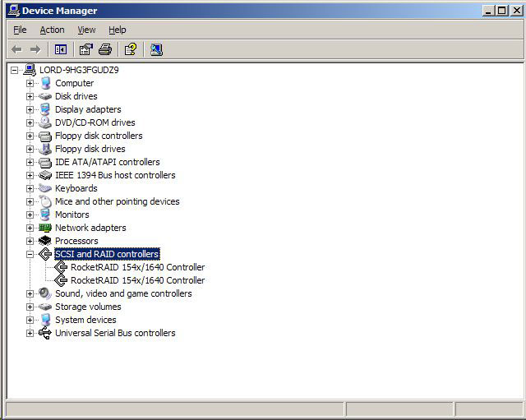Viewport: 526px width, 420px height.
Task: Open the File menu
Action: pyautogui.click(x=20, y=30)
